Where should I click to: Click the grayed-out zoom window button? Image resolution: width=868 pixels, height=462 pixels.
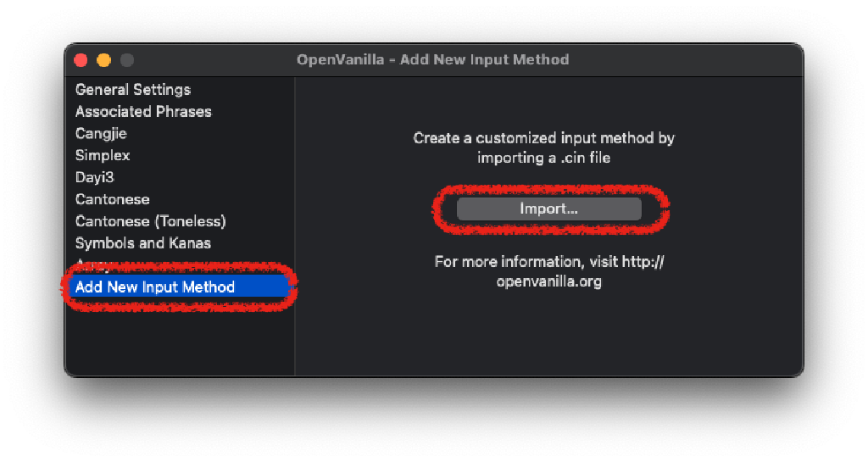pyautogui.click(x=127, y=60)
